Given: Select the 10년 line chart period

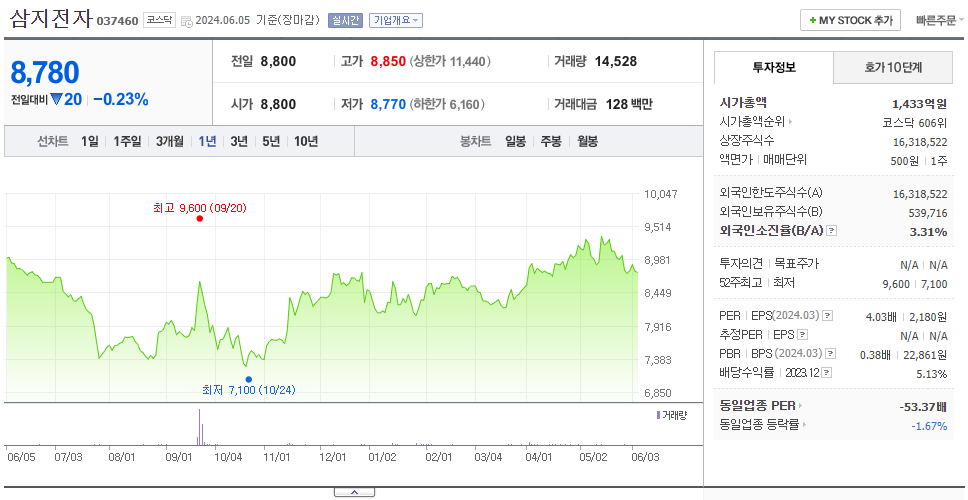Looking at the screenshot, I should (x=306, y=141).
